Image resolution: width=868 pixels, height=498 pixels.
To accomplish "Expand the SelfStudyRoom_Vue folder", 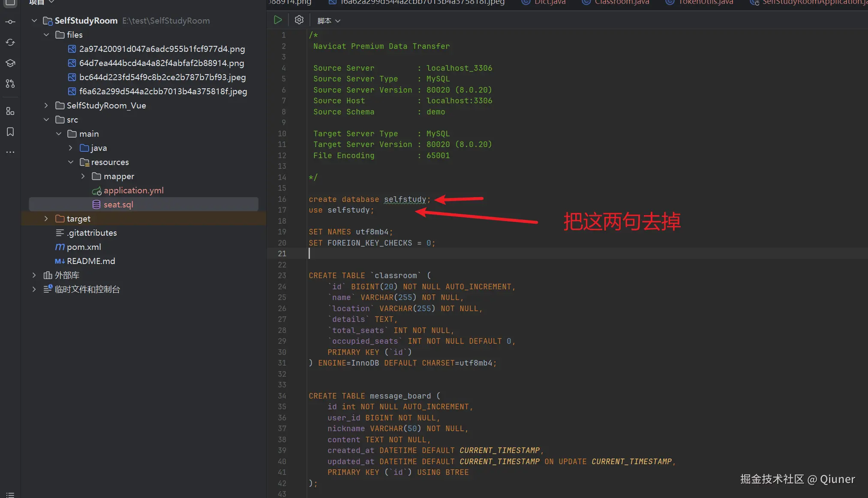I will [x=46, y=105].
